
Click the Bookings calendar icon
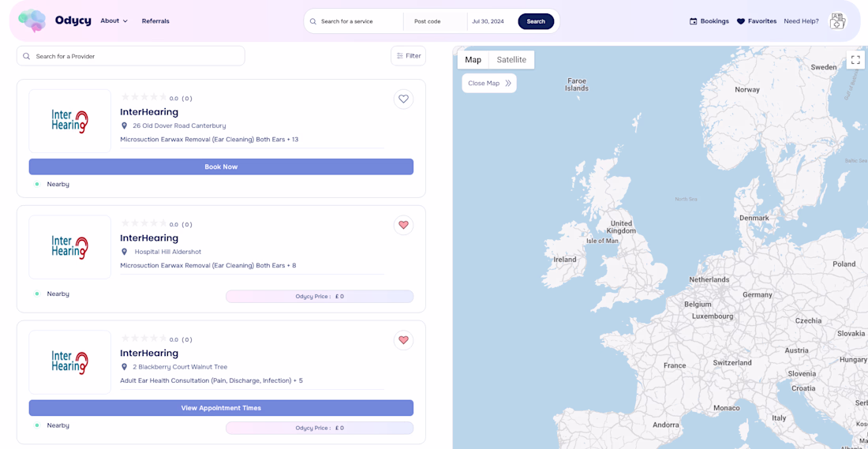click(x=693, y=21)
